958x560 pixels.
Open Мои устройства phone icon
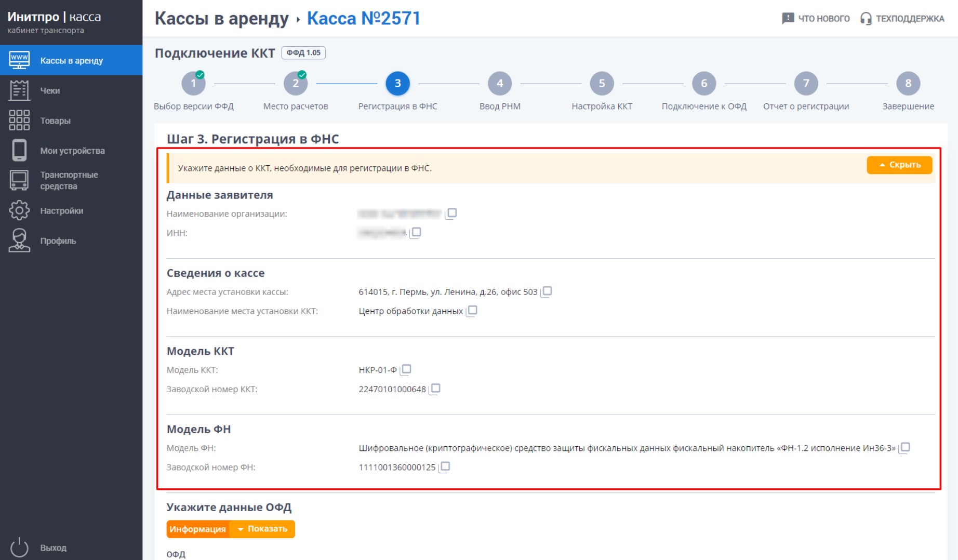[x=19, y=150]
